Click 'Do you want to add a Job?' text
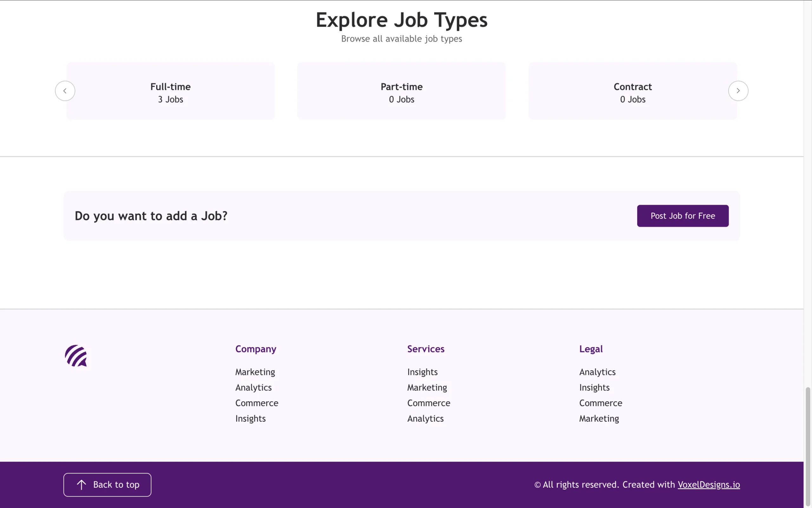The height and width of the screenshot is (508, 812). (151, 216)
